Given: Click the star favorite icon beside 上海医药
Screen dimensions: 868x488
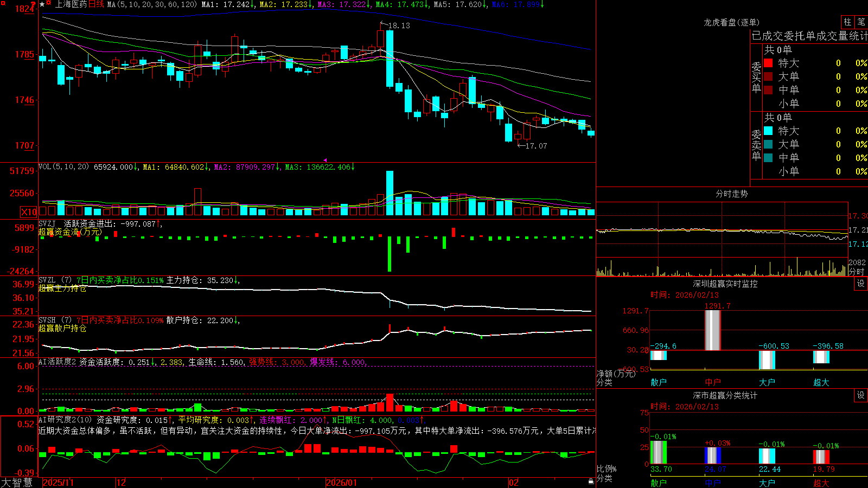Looking at the screenshot, I should click(x=42, y=4).
